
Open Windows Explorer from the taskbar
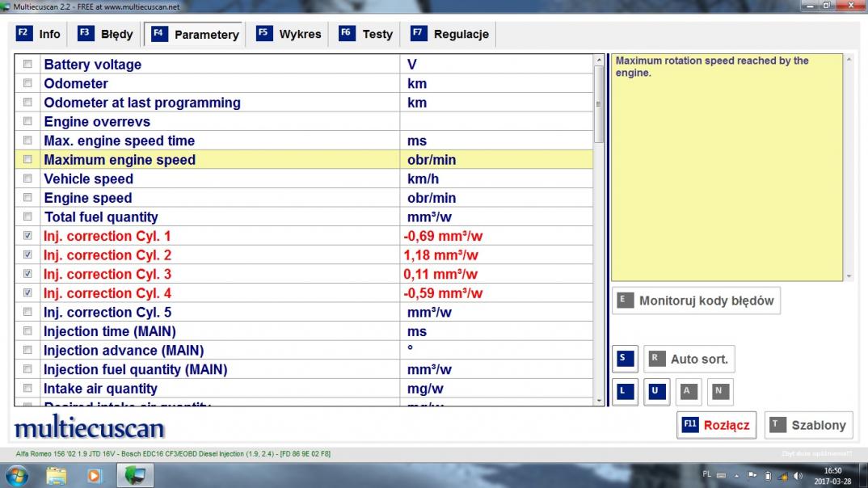[57, 475]
